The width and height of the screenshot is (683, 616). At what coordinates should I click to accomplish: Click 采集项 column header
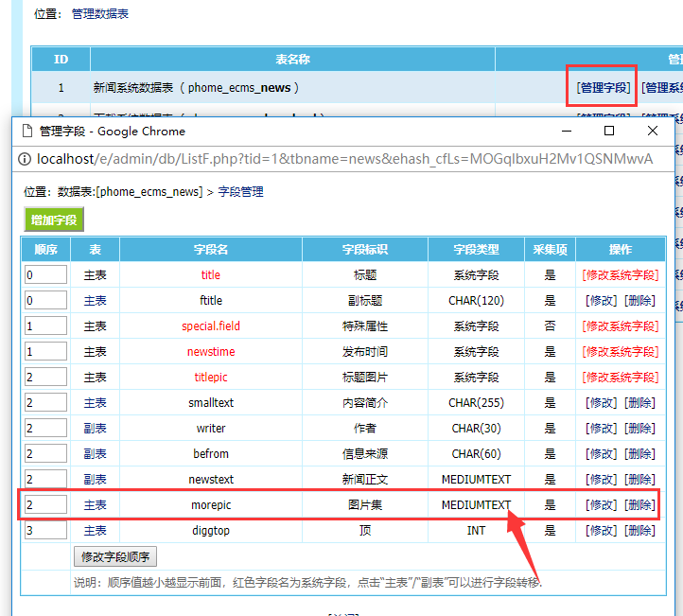(x=551, y=250)
